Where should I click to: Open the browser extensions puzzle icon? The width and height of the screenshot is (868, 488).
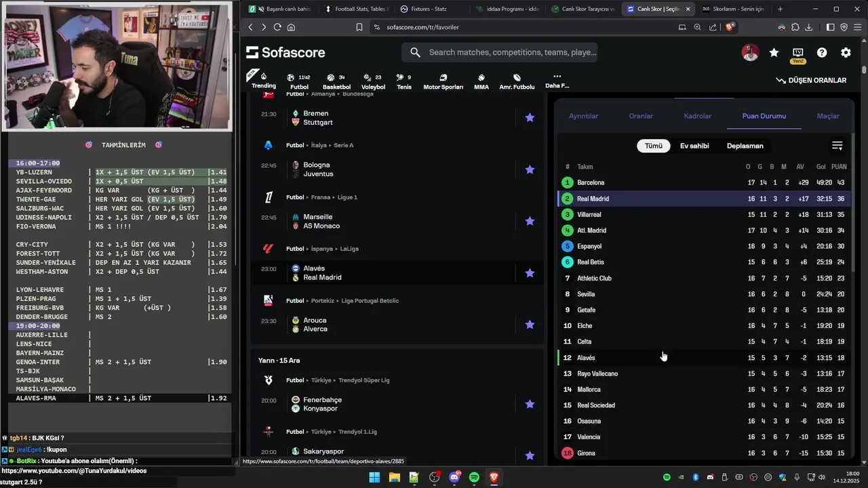(x=795, y=27)
